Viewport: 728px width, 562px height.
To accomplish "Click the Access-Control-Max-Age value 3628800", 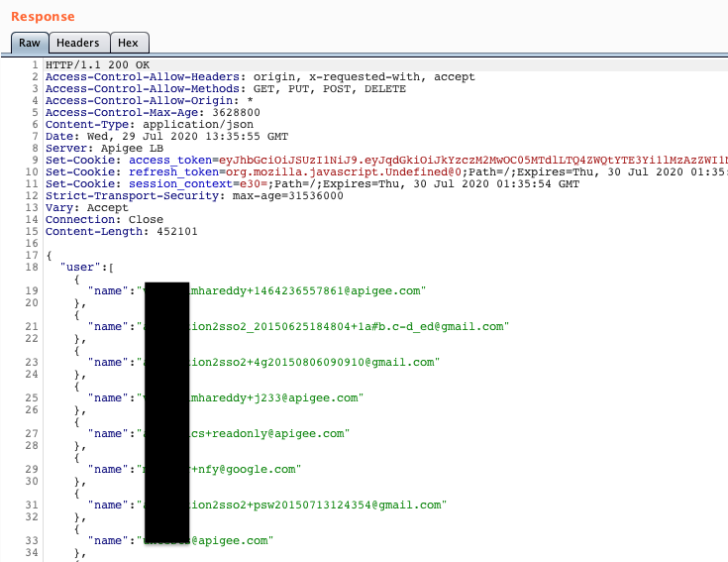I will (233, 112).
